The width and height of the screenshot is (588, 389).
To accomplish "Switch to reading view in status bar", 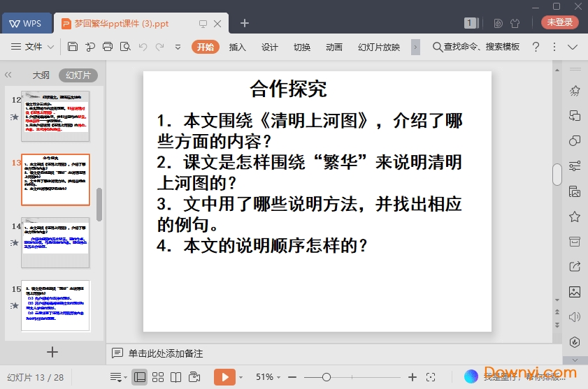I will click(x=176, y=377).
